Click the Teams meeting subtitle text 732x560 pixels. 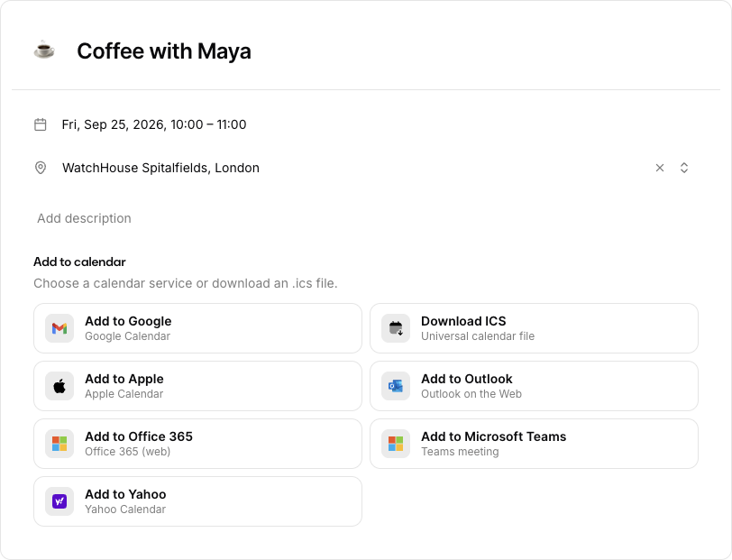click(x=460, y=452)
